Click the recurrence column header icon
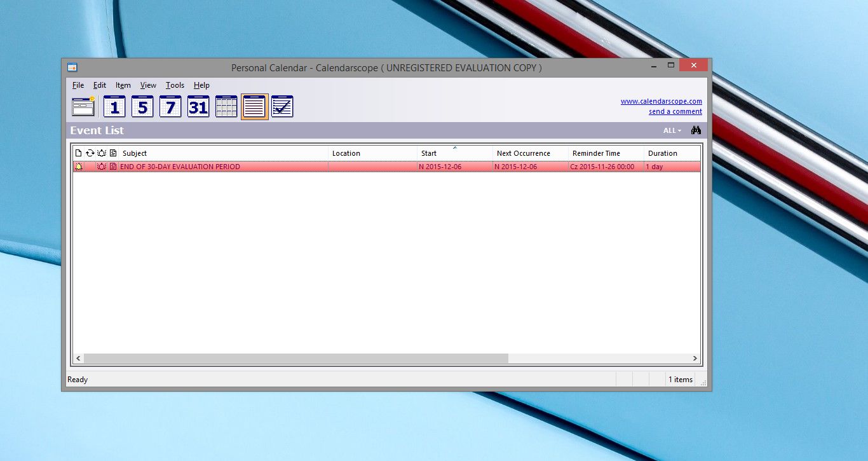The image size is (868, 461). click(90, 153)
